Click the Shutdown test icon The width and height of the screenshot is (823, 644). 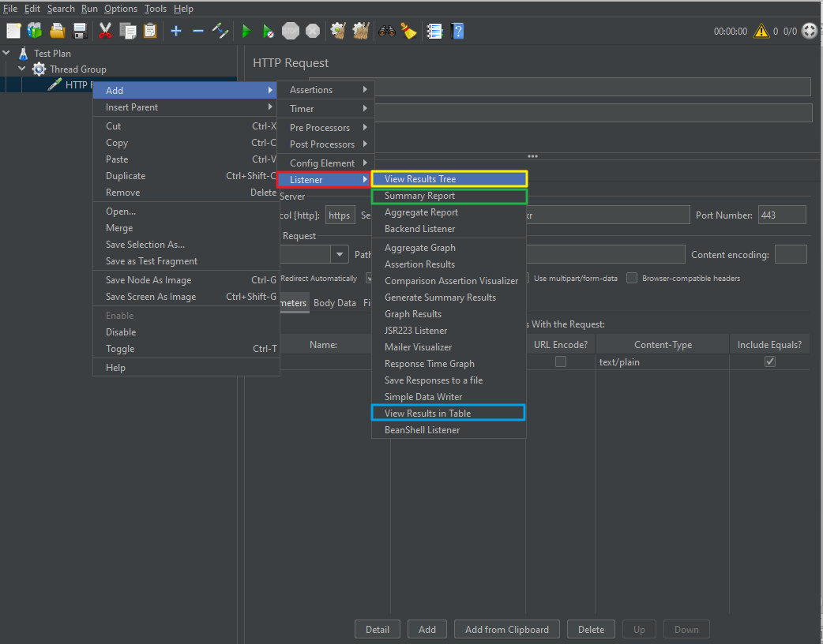pos(313,31)
